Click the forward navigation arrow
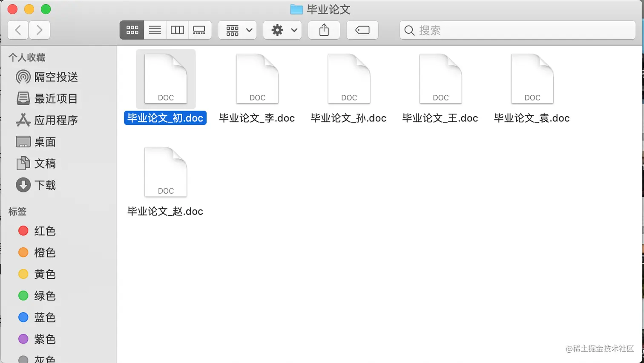Image resolution: width=644 pixels, height=363 pixels. [x=39, y=30]
